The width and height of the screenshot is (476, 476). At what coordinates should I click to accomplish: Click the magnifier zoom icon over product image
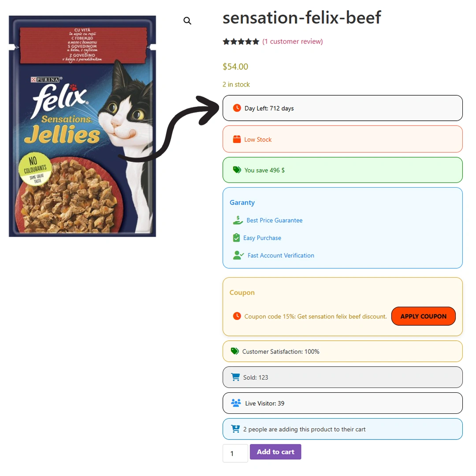[187, 21]
